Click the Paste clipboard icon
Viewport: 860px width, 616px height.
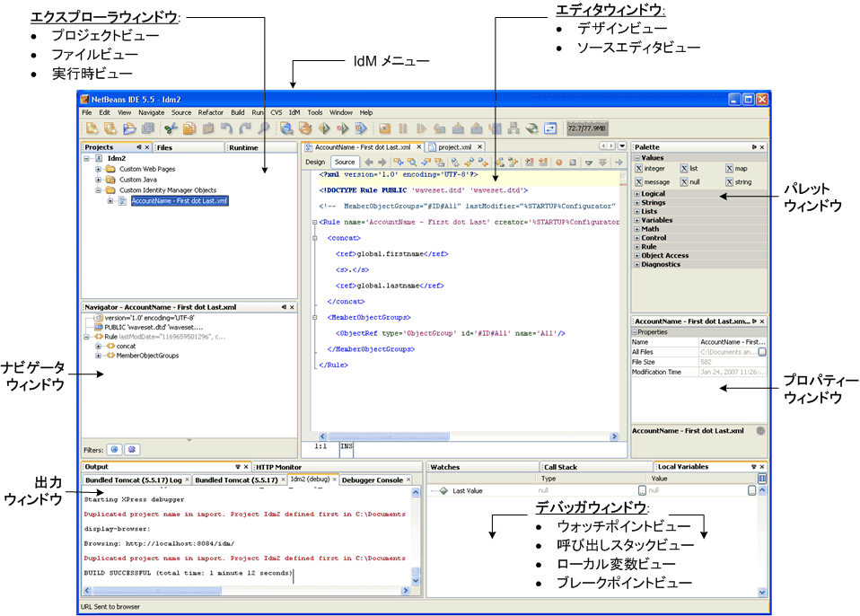tap(208, 129)
